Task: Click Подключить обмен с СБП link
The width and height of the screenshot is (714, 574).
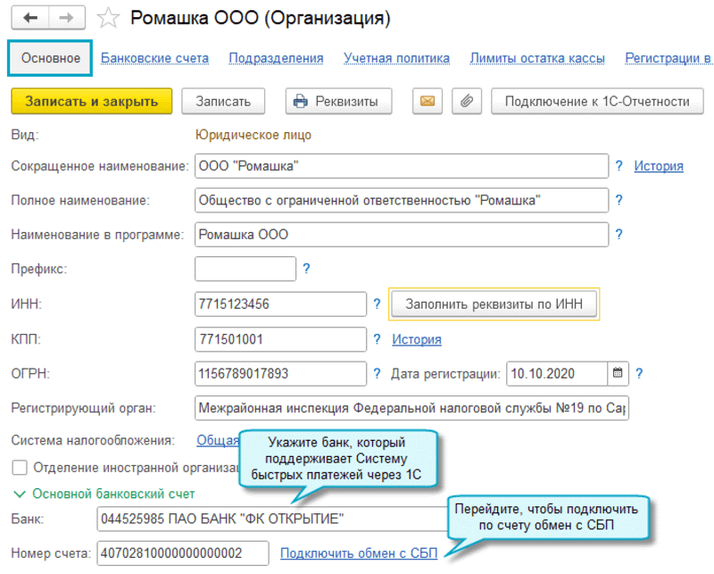Action: tap(359, 553)
